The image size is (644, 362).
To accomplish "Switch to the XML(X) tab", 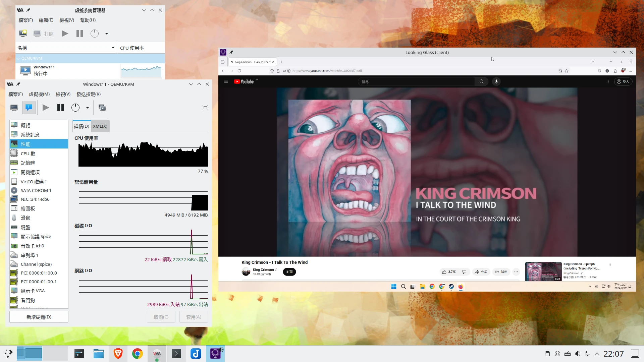I will click(100, 126).
